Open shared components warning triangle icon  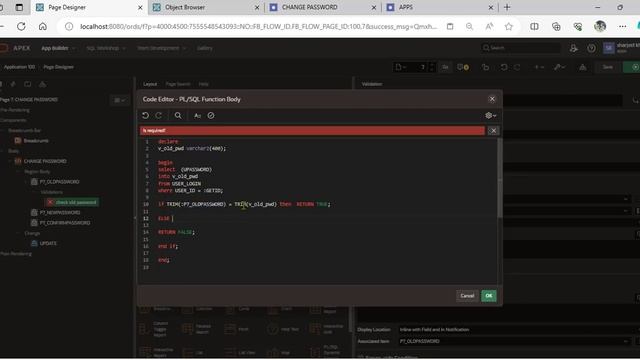click(582, 67)
